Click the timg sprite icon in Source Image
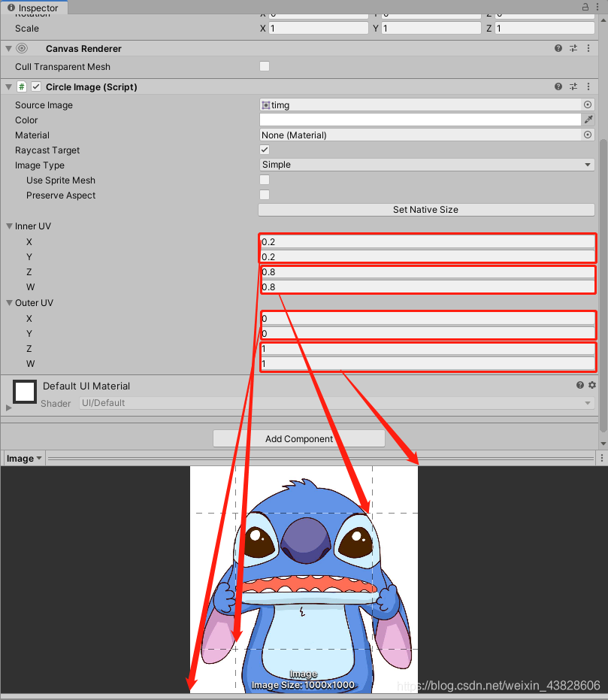This screenshot has height=700, width=608. click(x=266, y=105)
